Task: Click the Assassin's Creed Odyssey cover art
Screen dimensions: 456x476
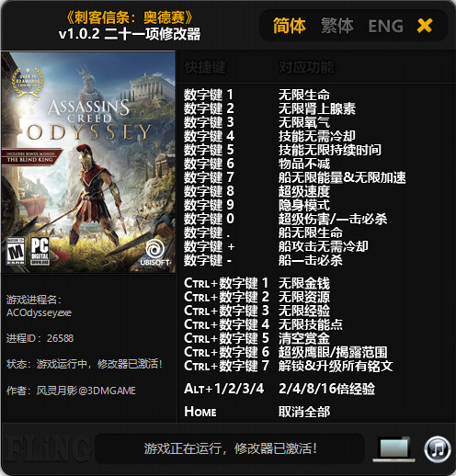Action: coord(88,162)
